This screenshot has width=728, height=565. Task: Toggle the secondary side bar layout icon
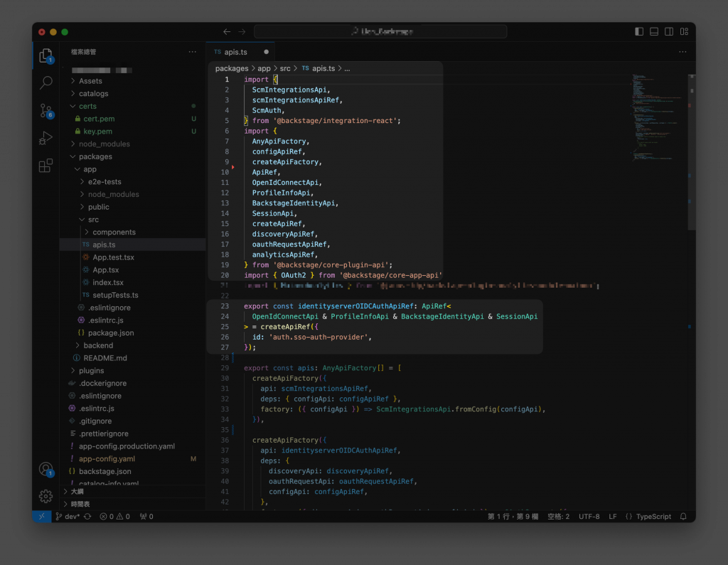[669, 31]
